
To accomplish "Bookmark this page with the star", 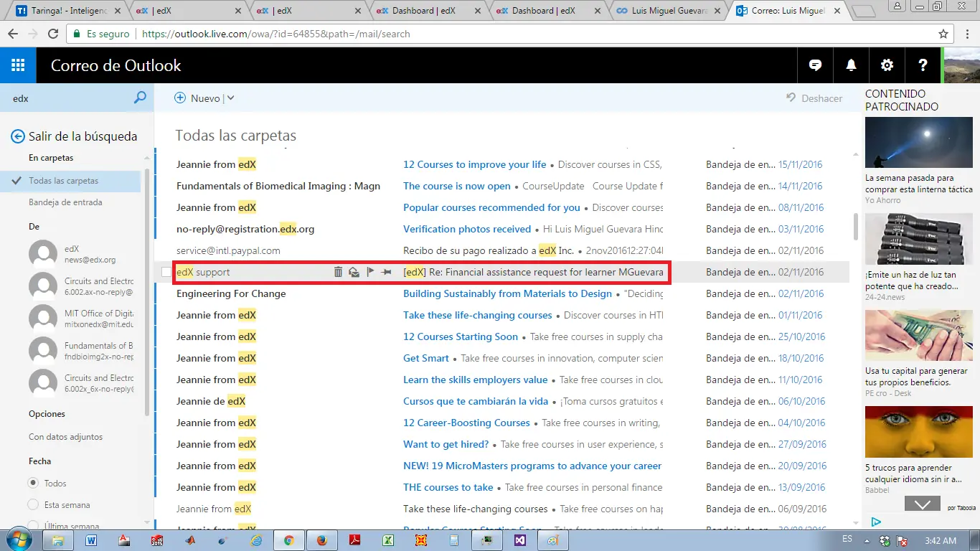I will click(943, 34).
